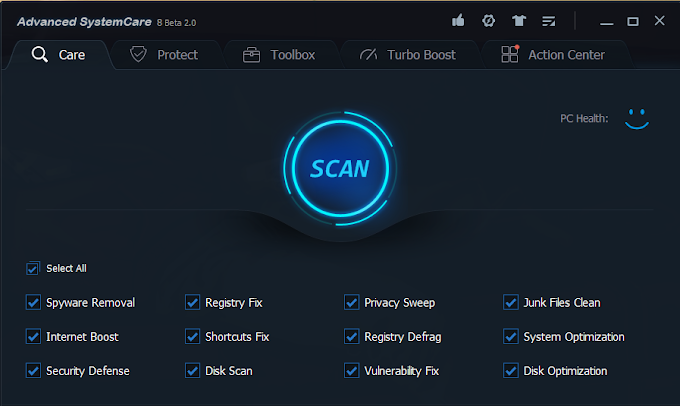This screenshot has width=680, height=406.
Task: Toggle Shortcuts Fix checkbox
Action: (193, 337)
